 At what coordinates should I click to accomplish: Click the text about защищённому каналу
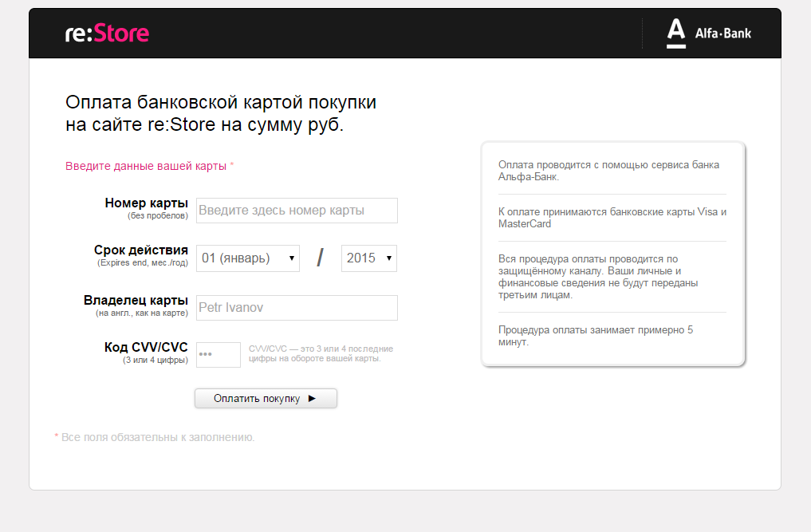(x=598, y=277)
